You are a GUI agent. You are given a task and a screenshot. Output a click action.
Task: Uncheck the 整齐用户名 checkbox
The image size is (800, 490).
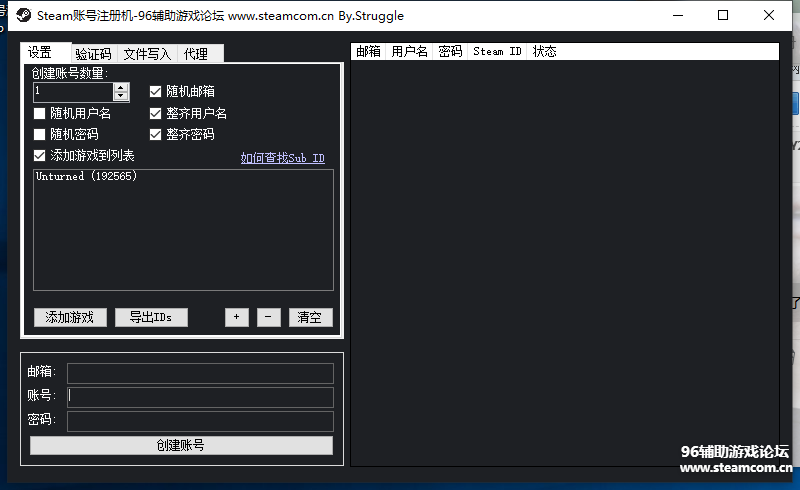156,114
